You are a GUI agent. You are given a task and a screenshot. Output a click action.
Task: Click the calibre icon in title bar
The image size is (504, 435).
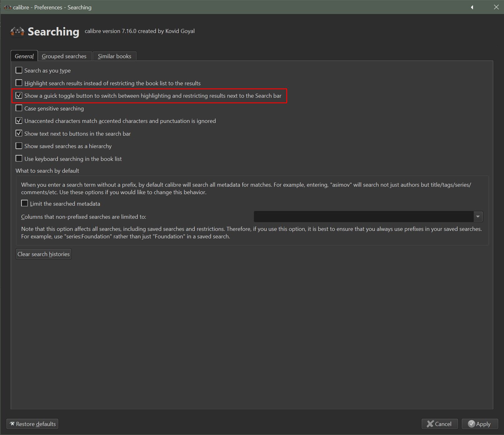point(7,7)
